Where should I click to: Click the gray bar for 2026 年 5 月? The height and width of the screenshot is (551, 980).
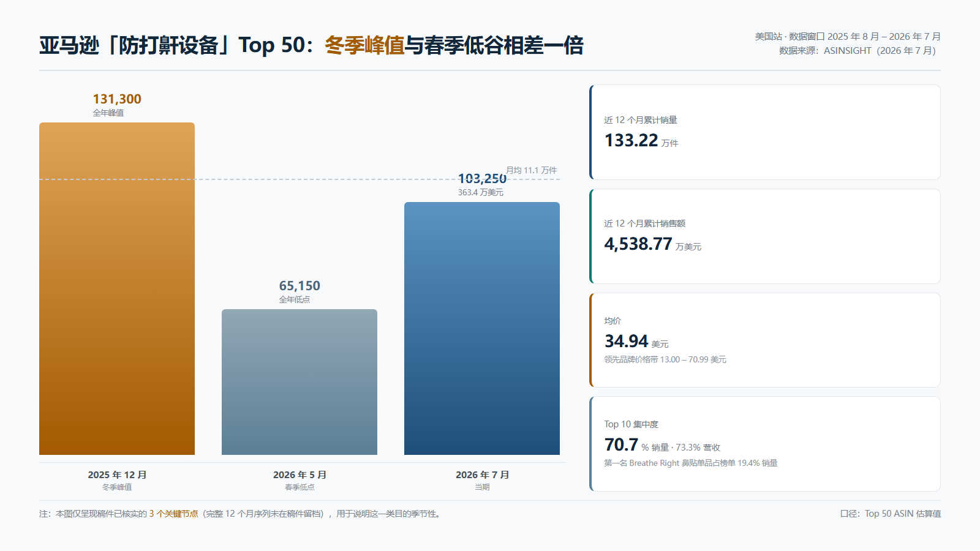point(300,382)
